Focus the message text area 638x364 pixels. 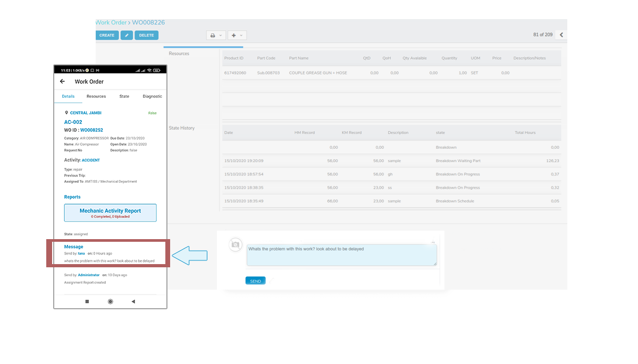coord(341,255)
